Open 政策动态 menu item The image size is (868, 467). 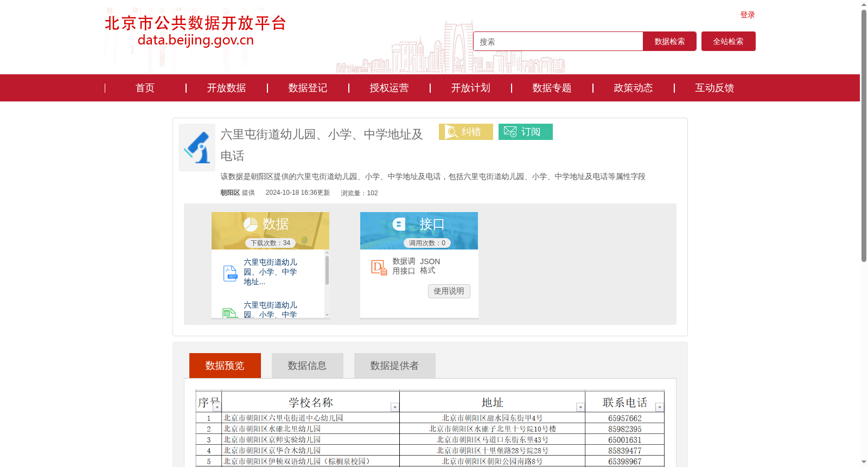click(x=633, y=88)
